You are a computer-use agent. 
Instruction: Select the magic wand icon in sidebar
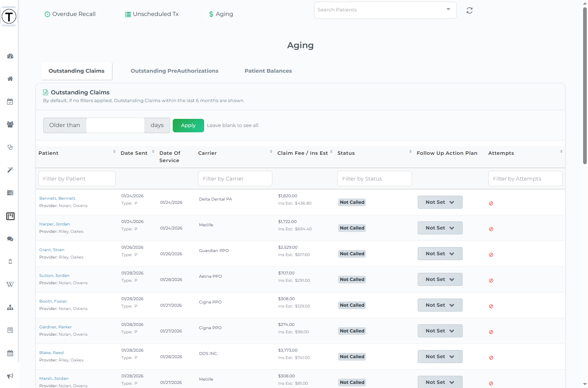click(x=10, y=170)
